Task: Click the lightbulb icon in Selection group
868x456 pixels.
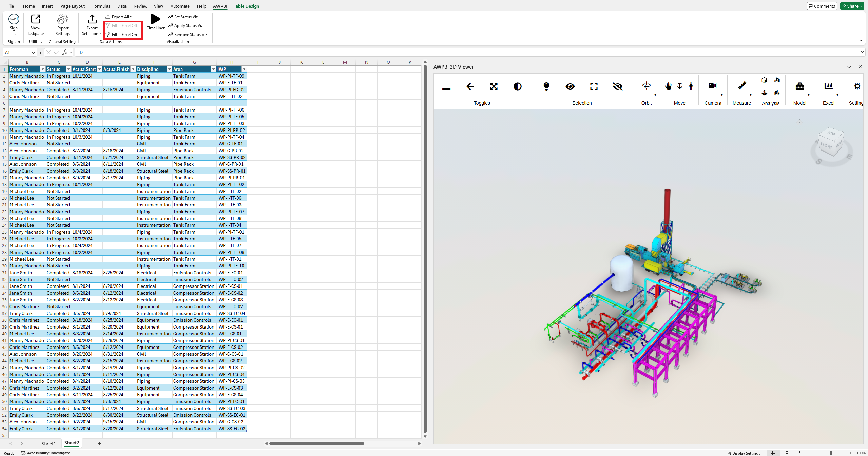Action: coord(546,86)
